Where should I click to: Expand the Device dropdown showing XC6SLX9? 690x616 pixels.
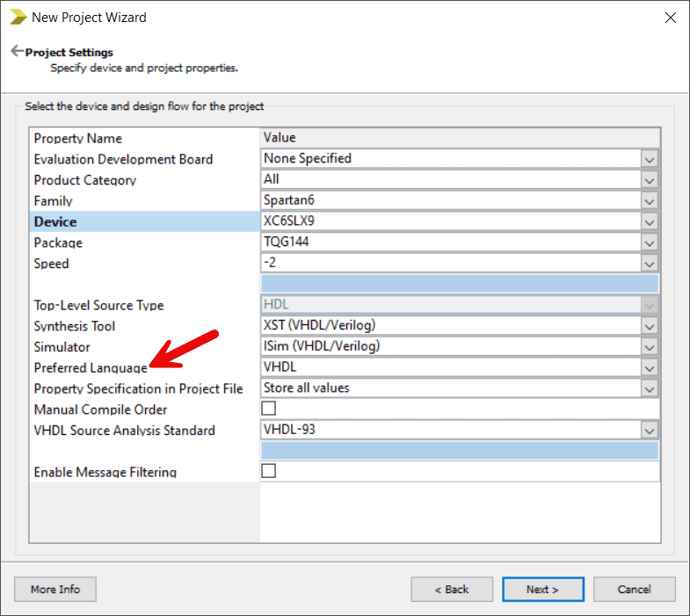(650, 221)
